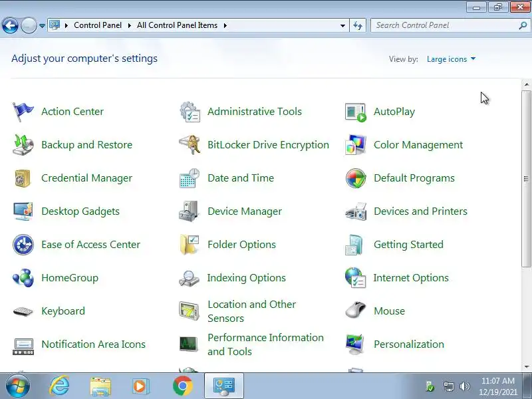Open the HomeGroup spheres icon

tap(23, 278)
